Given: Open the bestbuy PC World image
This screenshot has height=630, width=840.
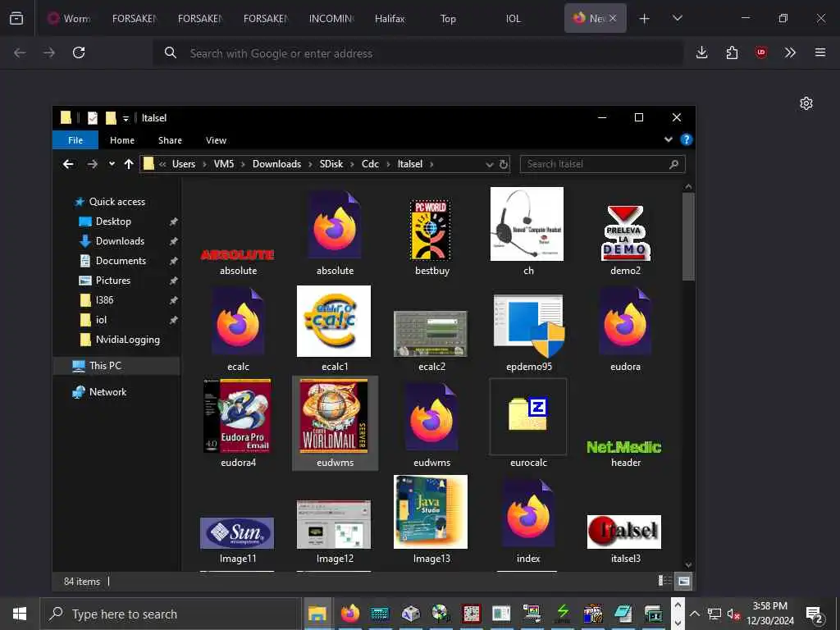Looking at the screenshot, I should coord(431,230).
